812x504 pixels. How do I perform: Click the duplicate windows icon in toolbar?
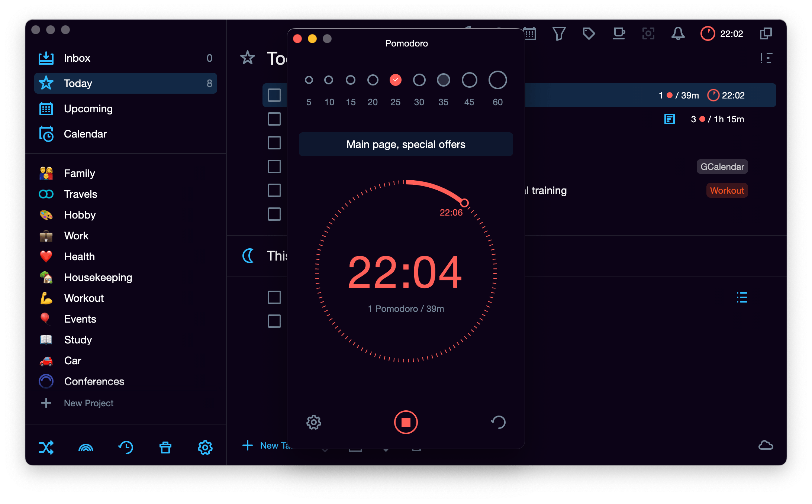766,34
